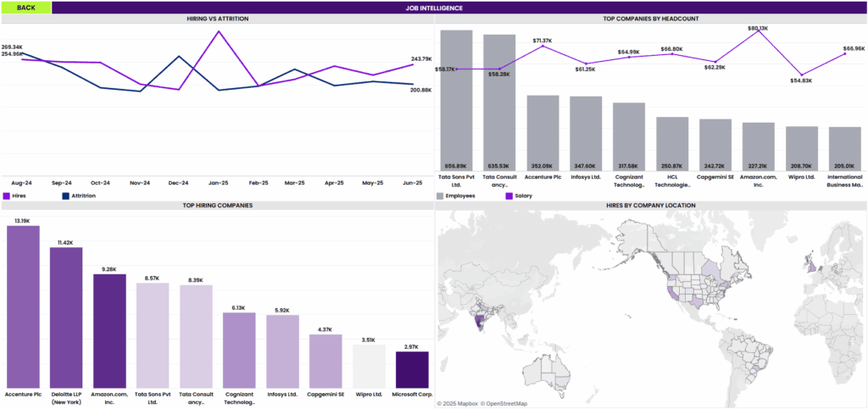Click the 269.34K attrition start label
Screen dimensions: 868x409
click(x=12, y=47)
